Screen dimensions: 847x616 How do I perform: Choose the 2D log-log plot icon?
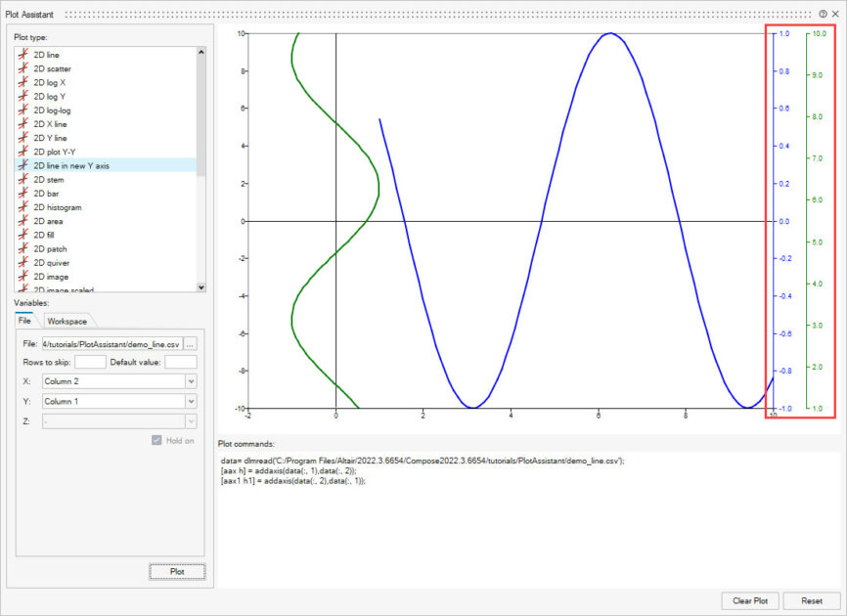[x=23, y=110]
